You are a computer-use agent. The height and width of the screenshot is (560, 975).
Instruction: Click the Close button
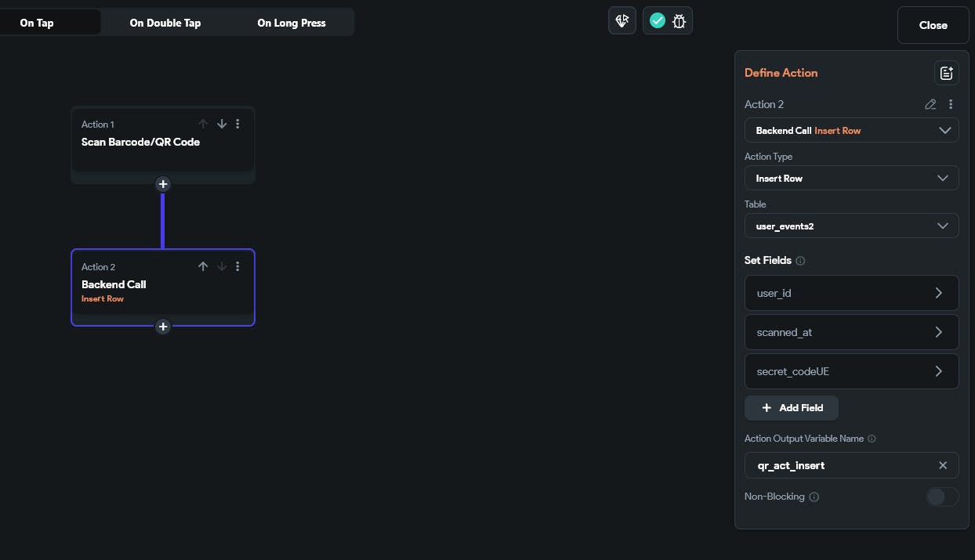pyautogui.click(x=933, y=25)
